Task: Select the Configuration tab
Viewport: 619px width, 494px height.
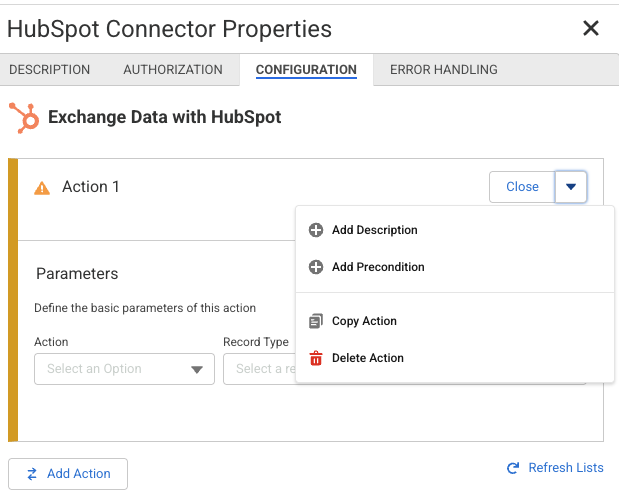Action: (306, 70)
